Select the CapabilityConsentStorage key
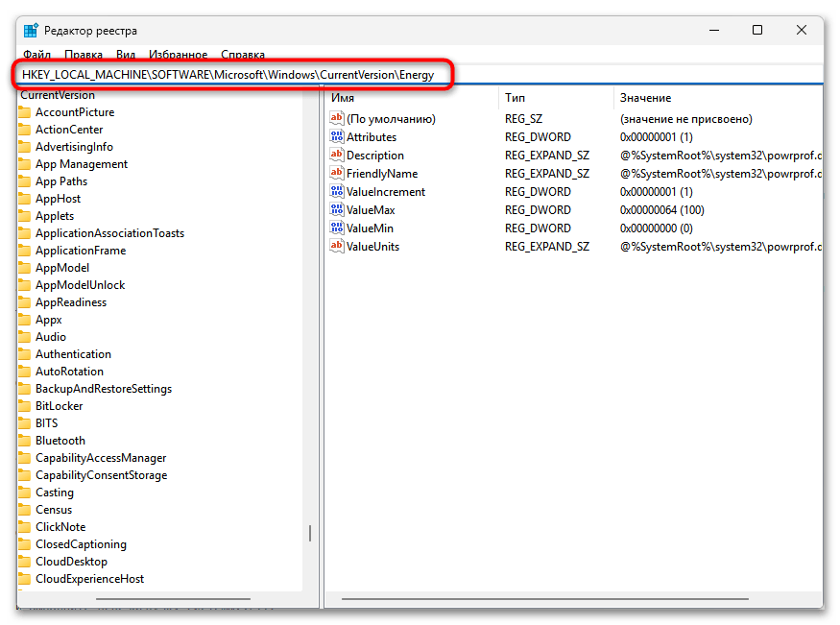This screenshot has height=625, width=840. [101, 475]
